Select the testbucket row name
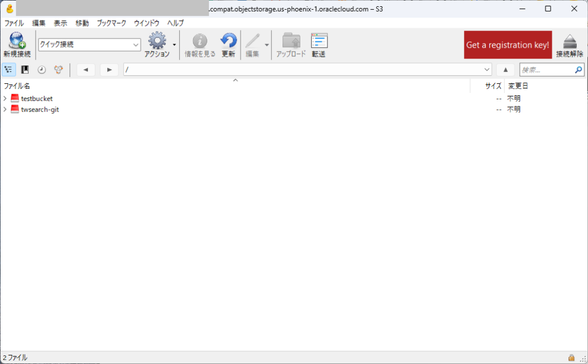This screenshot has height=364, width=588. [37, 99]
